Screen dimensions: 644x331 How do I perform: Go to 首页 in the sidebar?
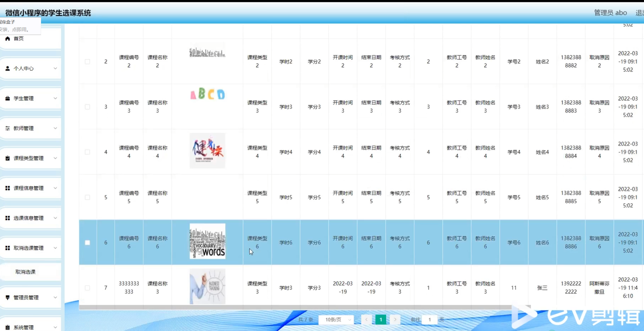point(31,39)
